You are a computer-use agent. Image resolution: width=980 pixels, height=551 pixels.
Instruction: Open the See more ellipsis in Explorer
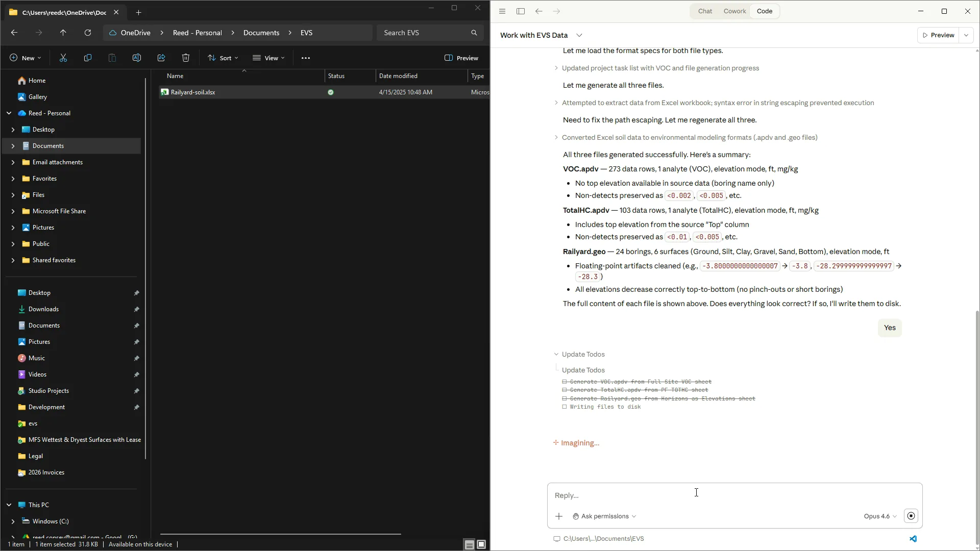306,58
